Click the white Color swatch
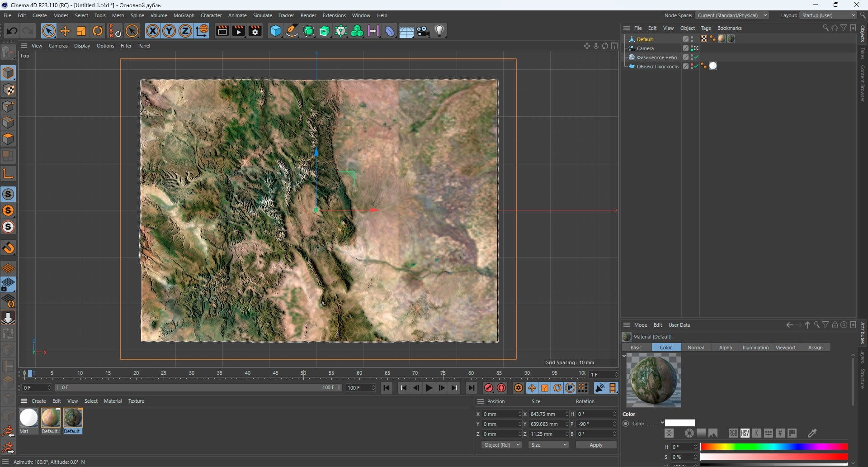Viewport: 868px width, 467px height. (679, 424)
